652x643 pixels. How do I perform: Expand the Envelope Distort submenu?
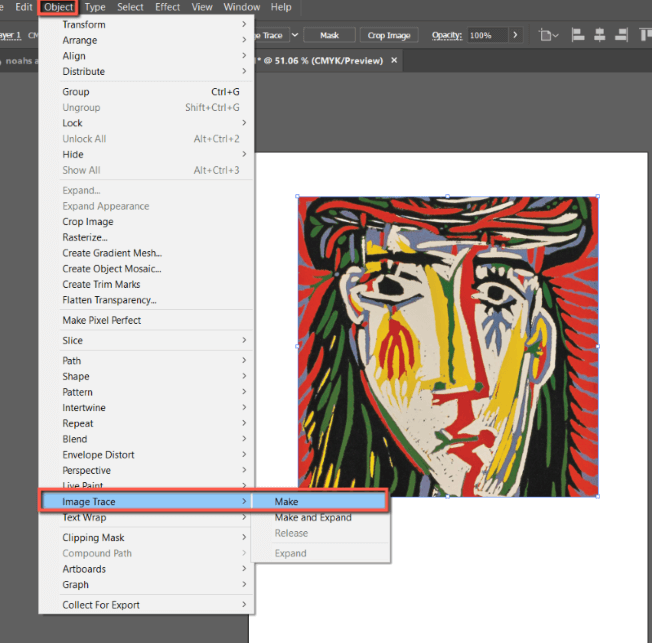coord(146,455)
